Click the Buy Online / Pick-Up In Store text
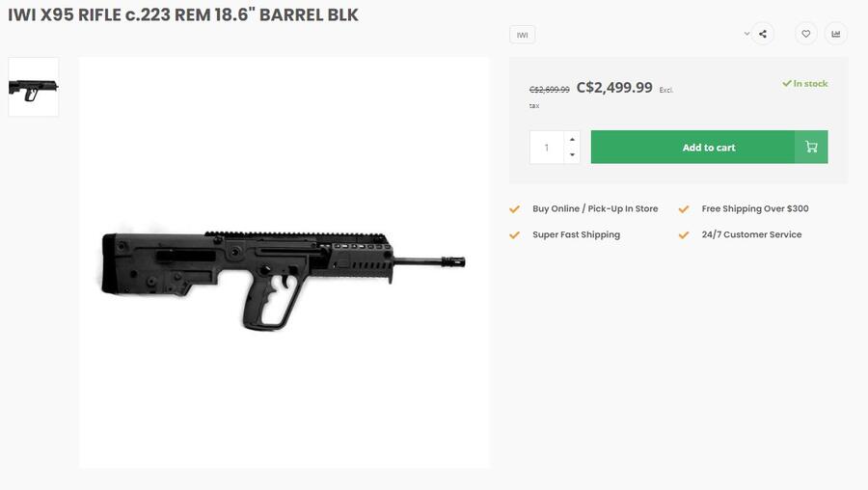The height and width of the screenshot is (490, 868). pos(595,209)
